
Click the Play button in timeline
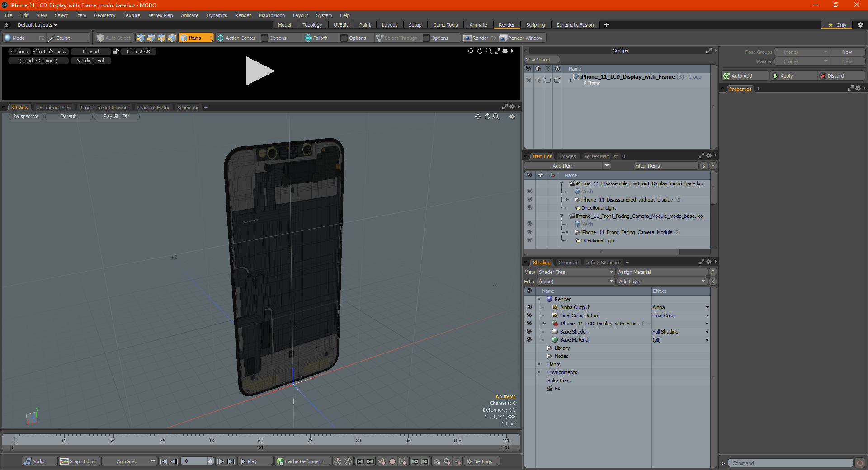coord(255,461)
